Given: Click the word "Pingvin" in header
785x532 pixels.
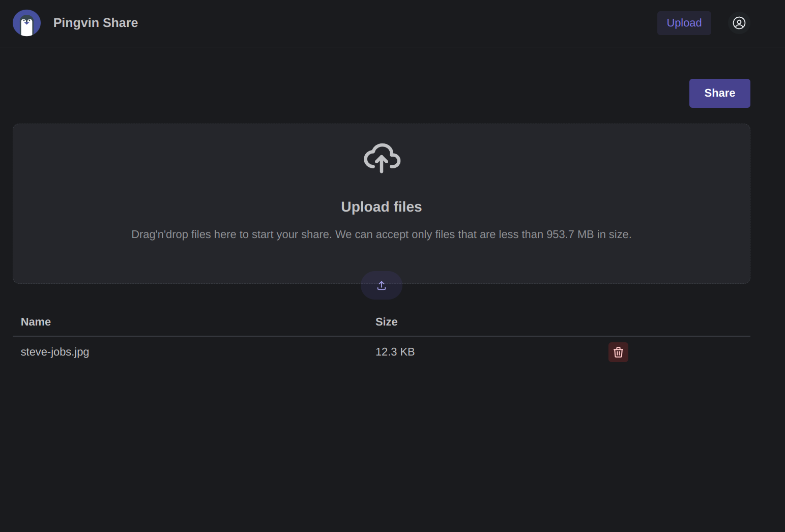Looking at the screenshot, I should pos(76,23).
